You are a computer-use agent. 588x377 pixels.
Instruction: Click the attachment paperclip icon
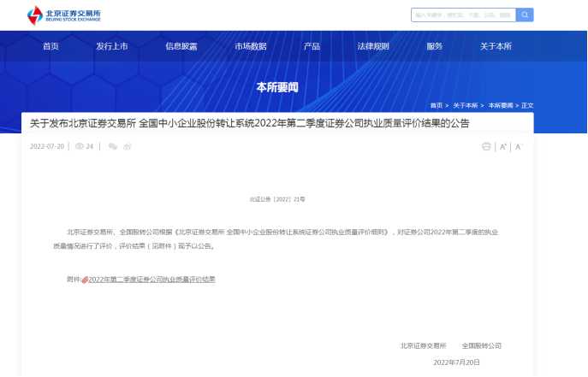pos(85,280)
